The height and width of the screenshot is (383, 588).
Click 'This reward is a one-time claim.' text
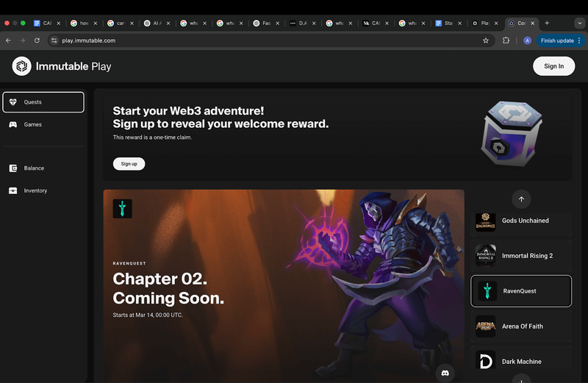(x=152, y=137)
